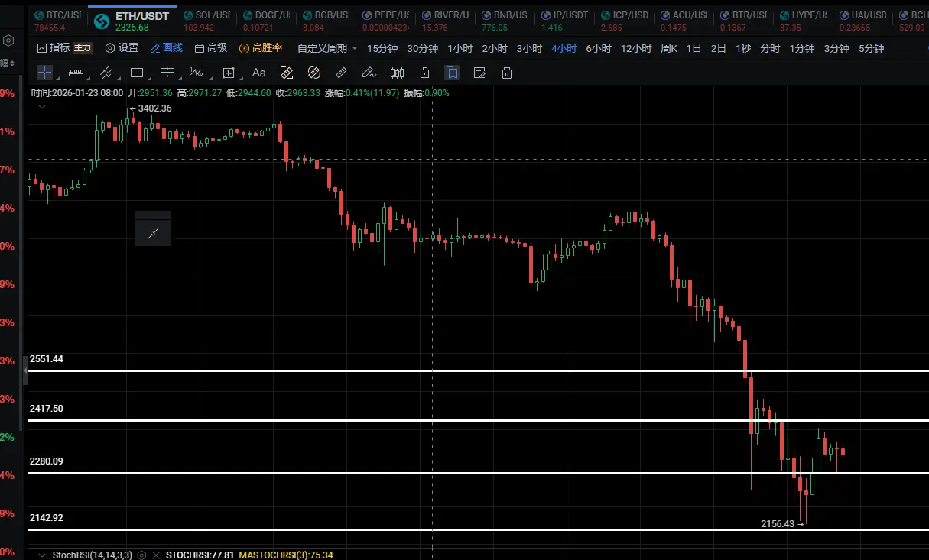The height and width of the screenshot is (560, 929).
Task: Select the plain ruler tool
Action: (342, 73)
